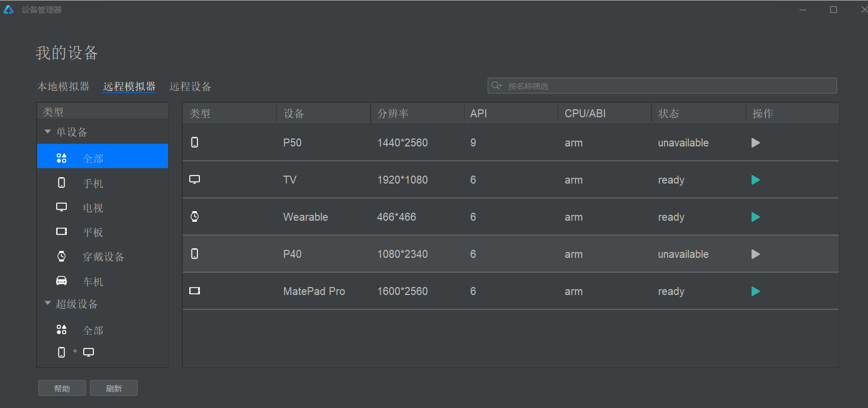This screenshot has width=868, height=408.
Task: Click resolution 1600*2560 cell
Action: click(x=402, y=291)
